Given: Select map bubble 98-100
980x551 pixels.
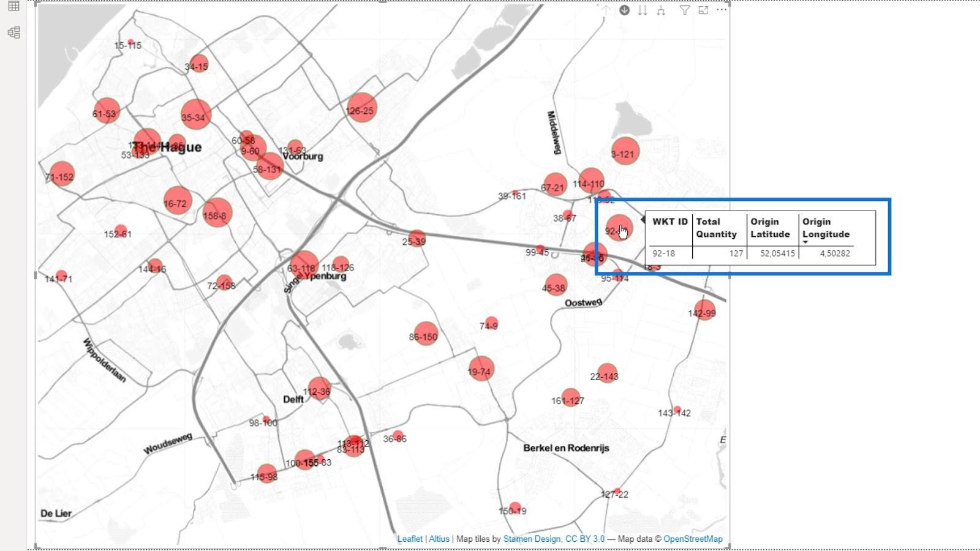Looking at the screenshot, I should [x=266, y=420].
